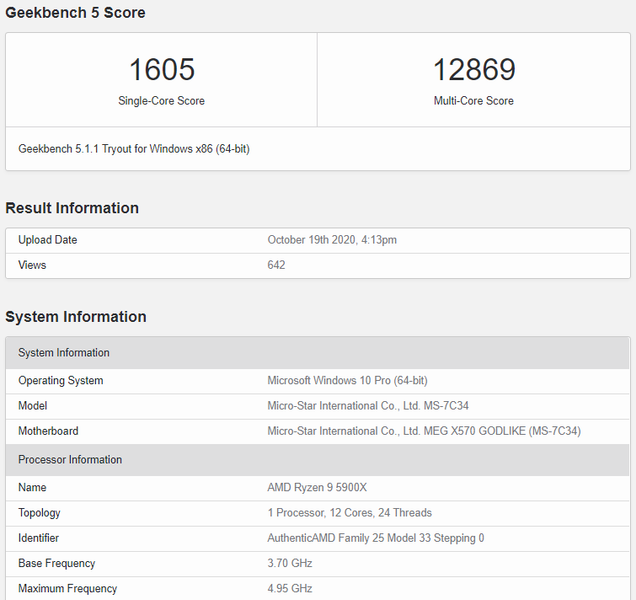The width and height of the screenshot is (636, 600).
Task: Select the Topology value with 12 Cores
Action: pyautogui.click(x=349, y=513)
